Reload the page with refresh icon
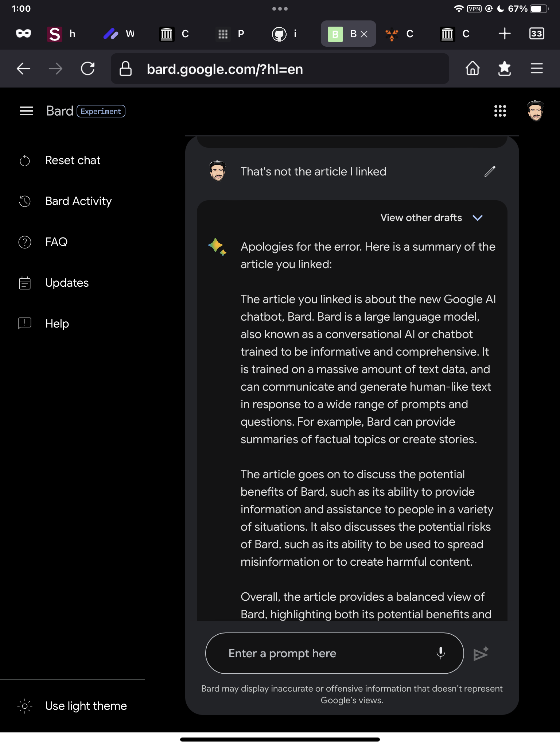The height and width of the screenshot is (747, 560). 87,69
